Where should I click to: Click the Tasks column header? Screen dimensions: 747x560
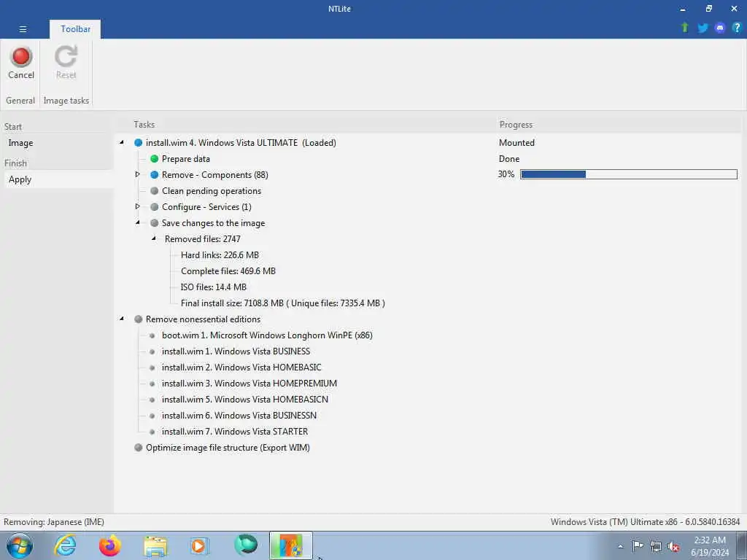(x=144, y=124)
